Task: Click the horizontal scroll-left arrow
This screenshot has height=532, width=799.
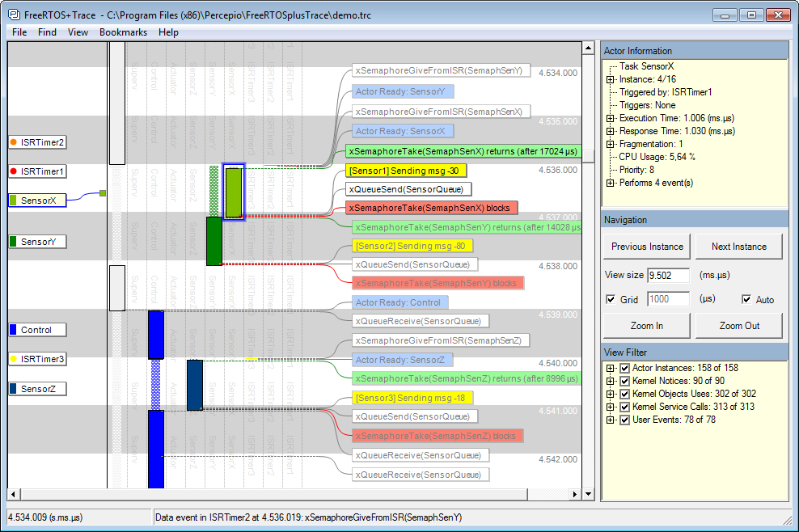Action: coord(14,494)
